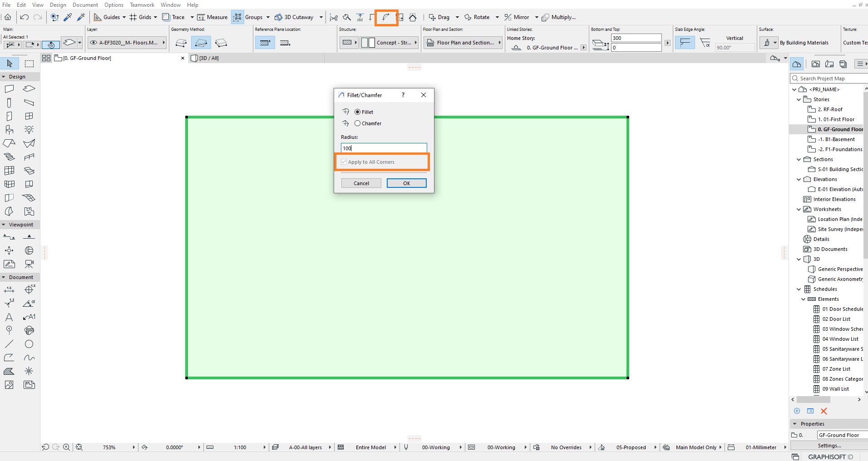Collapse the Stories tree node

point(799,99)
